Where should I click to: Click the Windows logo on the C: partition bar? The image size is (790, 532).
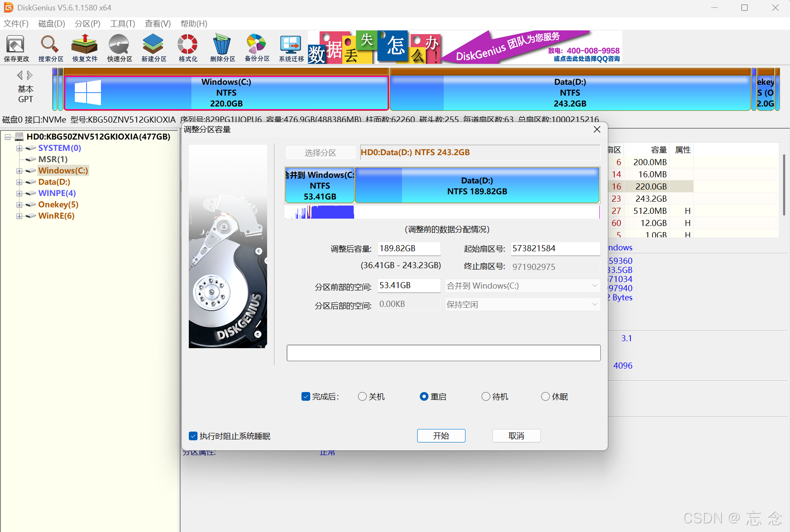87,92
